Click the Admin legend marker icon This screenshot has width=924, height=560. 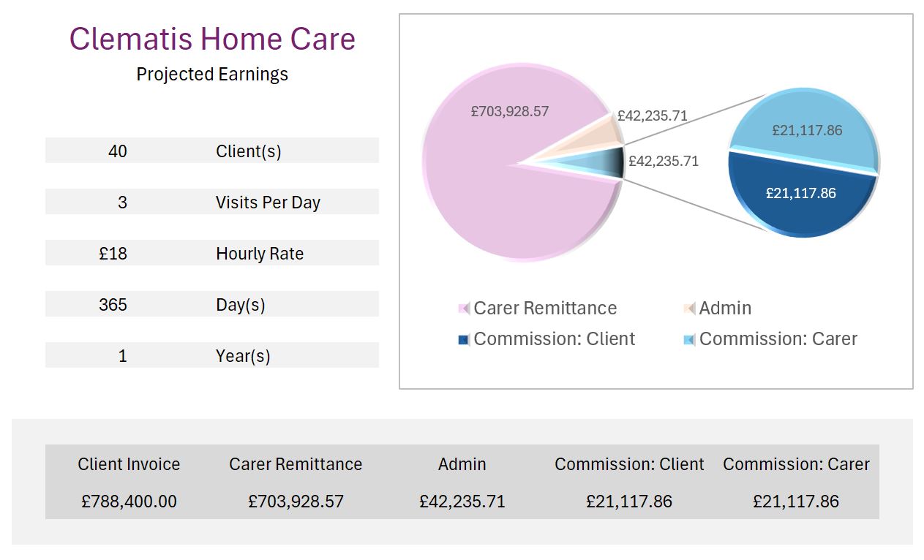tap(688, 309)
